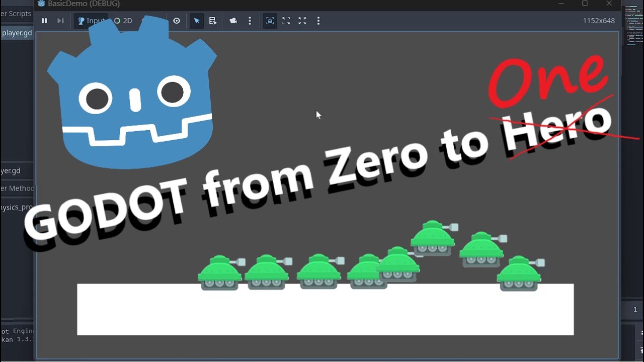Maximize the BasicDemo debug window
644x362 pixels.
(x=585, y=4)
